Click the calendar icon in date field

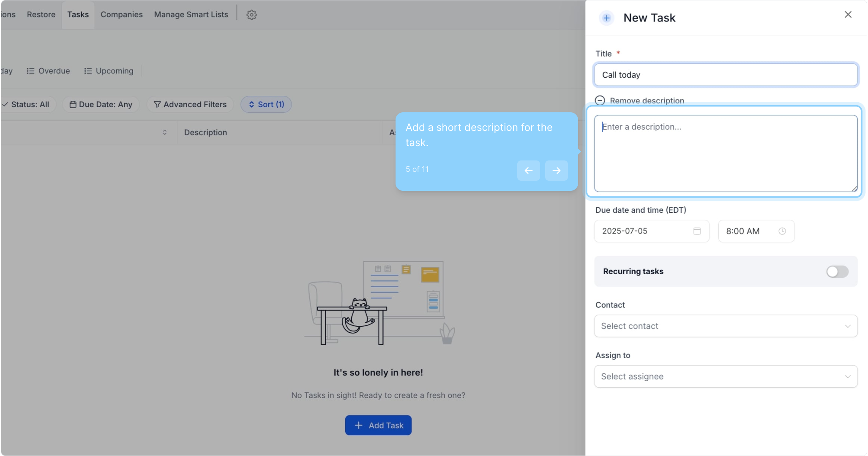[x=697, y=231]
